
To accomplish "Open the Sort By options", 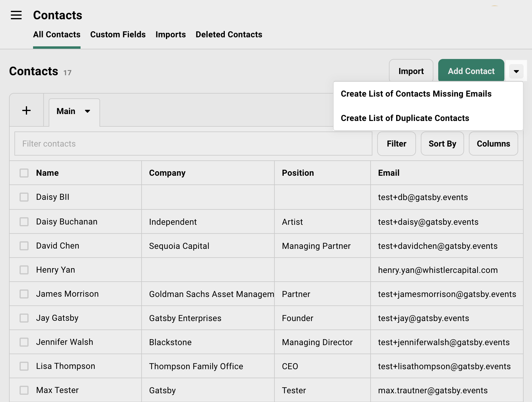I will [442, 144].
